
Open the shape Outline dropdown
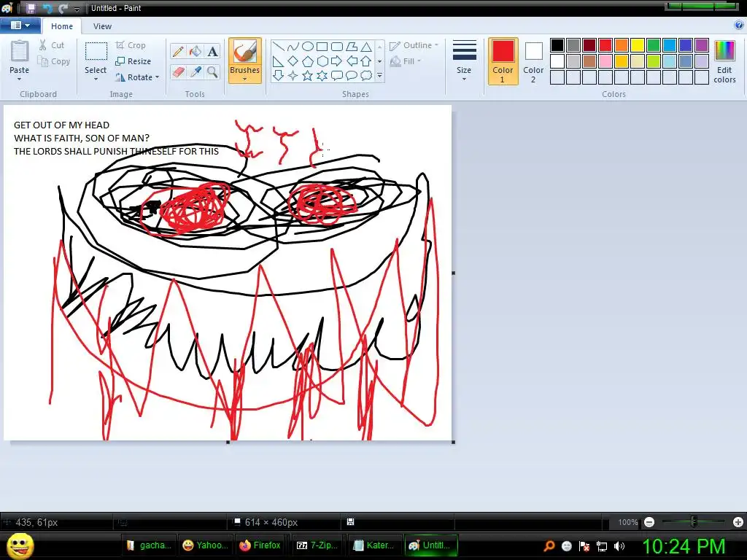click(414, 45)
